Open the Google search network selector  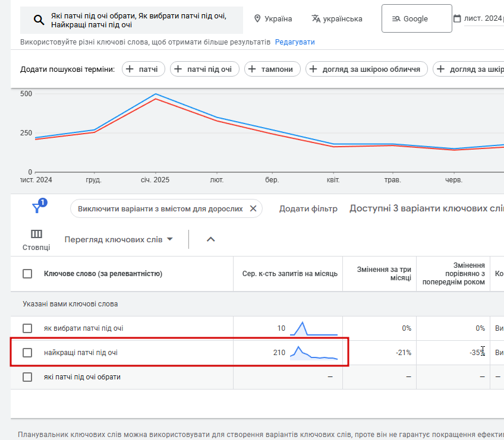click(x=416, y=19)
